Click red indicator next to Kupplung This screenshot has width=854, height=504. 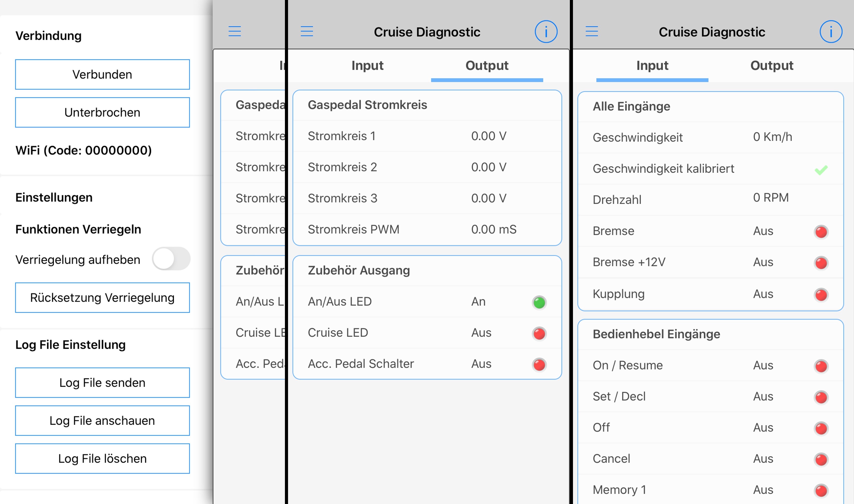pos(821,294)
